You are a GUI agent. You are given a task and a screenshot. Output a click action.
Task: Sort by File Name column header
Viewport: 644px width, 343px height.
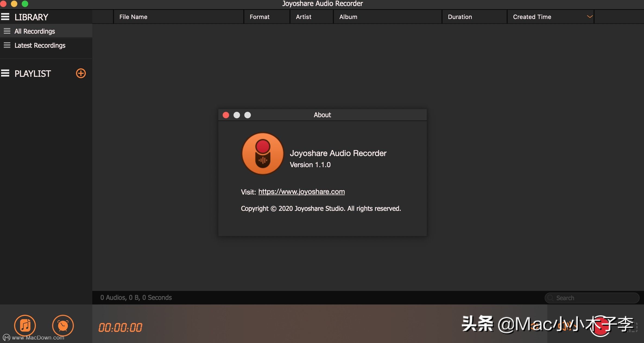click(133, 17)
